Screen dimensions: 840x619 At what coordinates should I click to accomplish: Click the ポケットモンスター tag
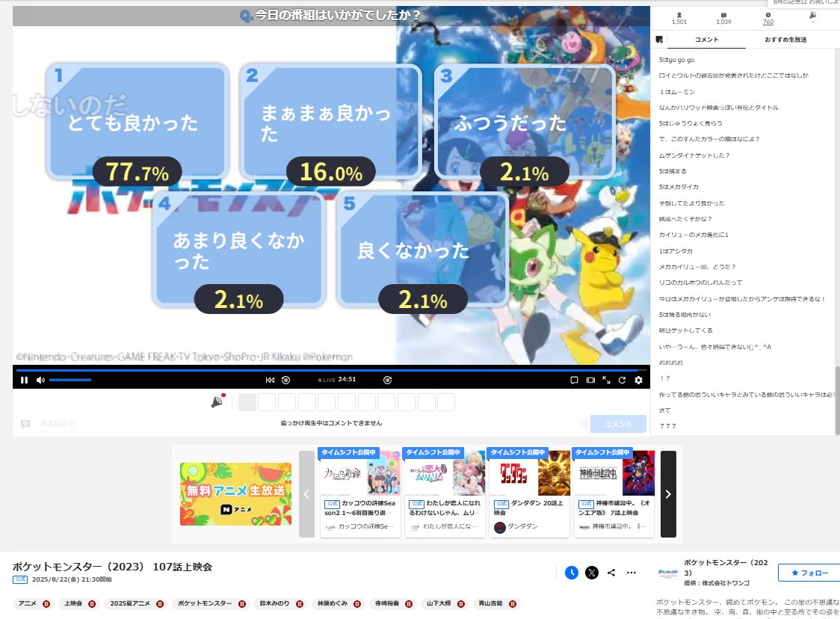click(x=205, y=603)
